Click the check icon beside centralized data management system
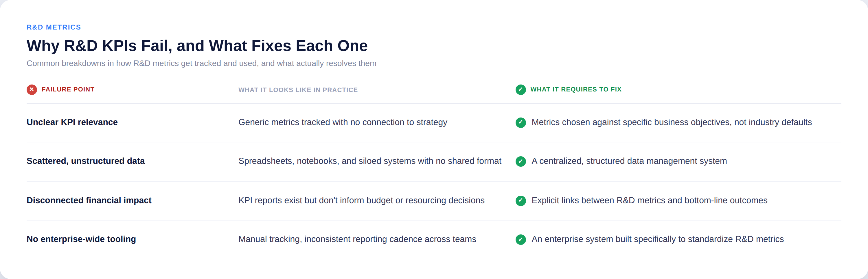Viewport: 868px width, 279px height. pyautogui.click(x=521, y=161)
